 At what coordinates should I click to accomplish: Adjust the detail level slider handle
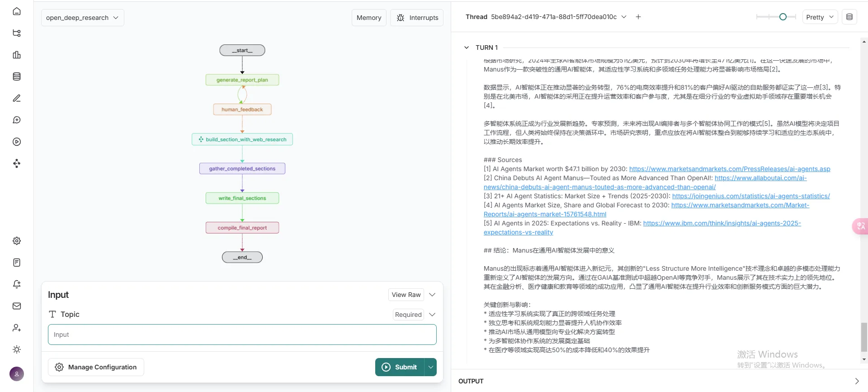click(x=783, y=17)
